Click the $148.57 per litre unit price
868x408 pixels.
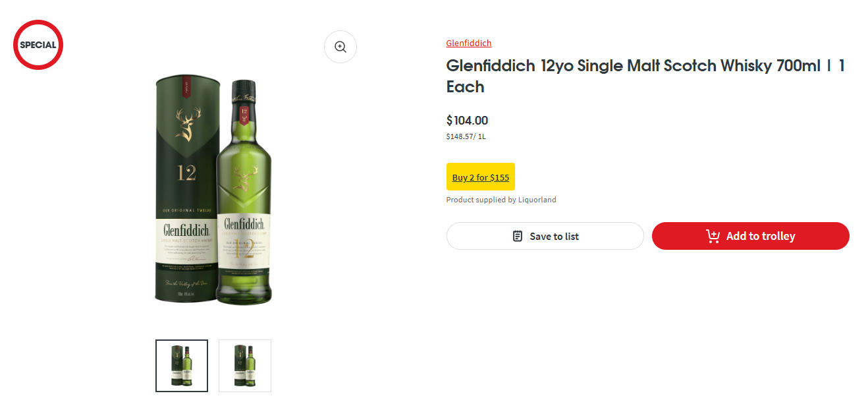466,136
